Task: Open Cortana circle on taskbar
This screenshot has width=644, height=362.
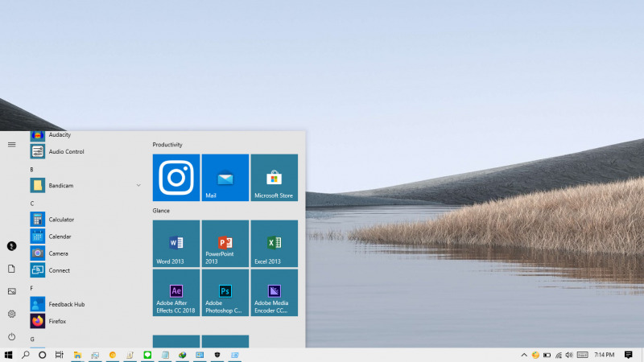Action: coord(43,355)
